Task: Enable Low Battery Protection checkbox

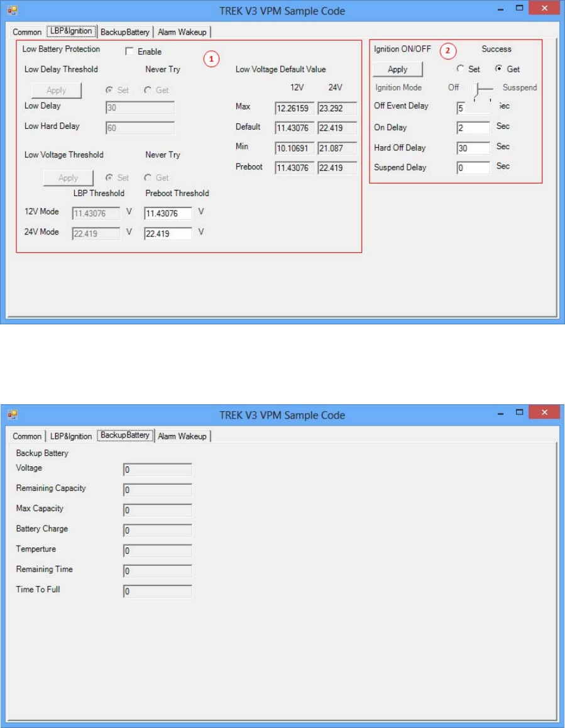Action: point(129,52)
